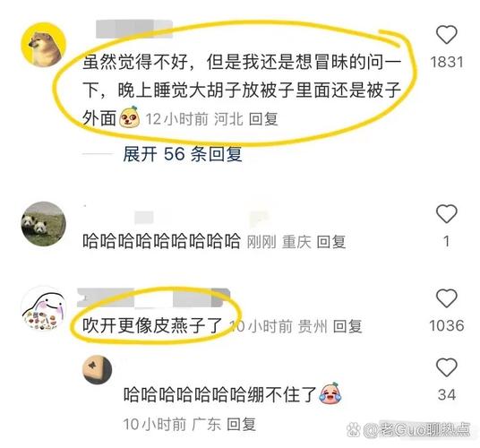Image resolution: width=480 pixels, height=448 pixels.
Task: Reply to the 重庆 comment via 回复
Action: (331, 242)
